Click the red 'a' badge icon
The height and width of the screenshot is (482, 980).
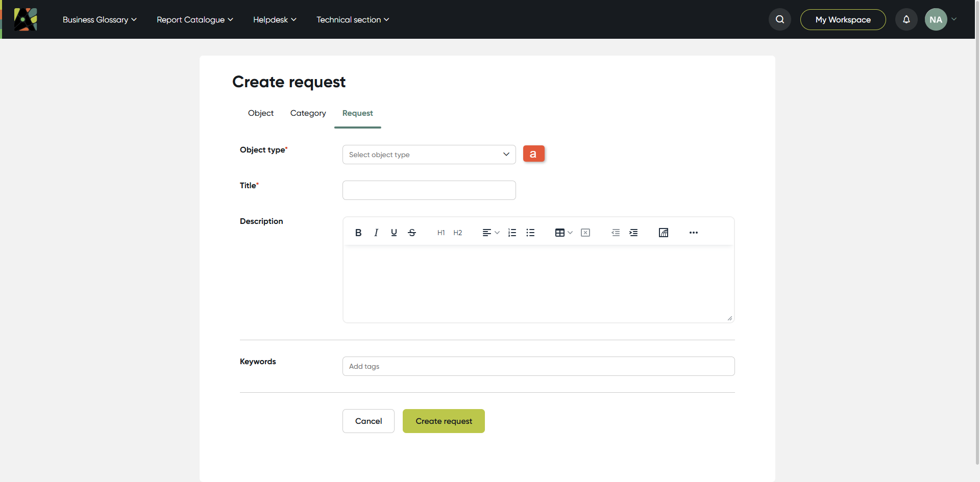pyautogui.click(x=534, y=154)
